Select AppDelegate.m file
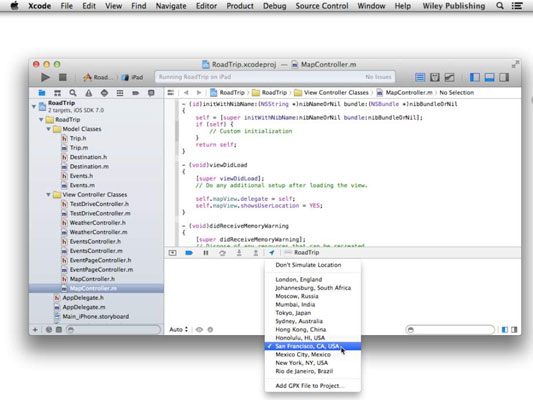Screen dimensions: 533x400 point(84,307)
